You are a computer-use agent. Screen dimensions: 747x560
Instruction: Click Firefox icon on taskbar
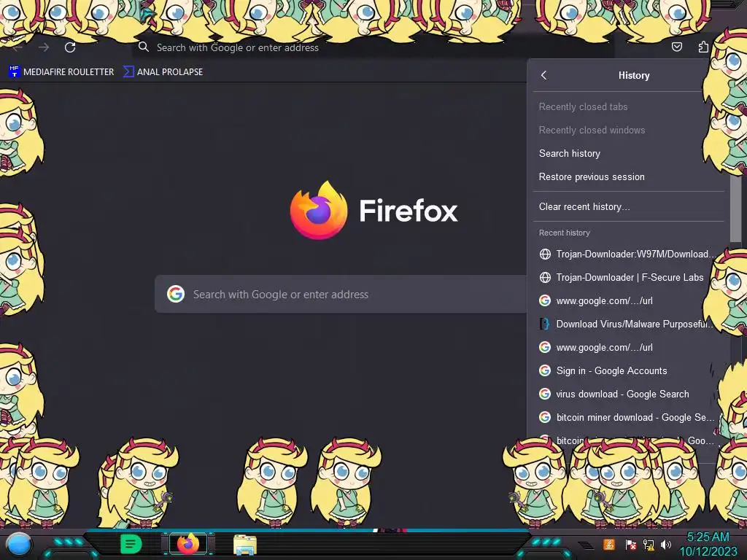point(188,544)
